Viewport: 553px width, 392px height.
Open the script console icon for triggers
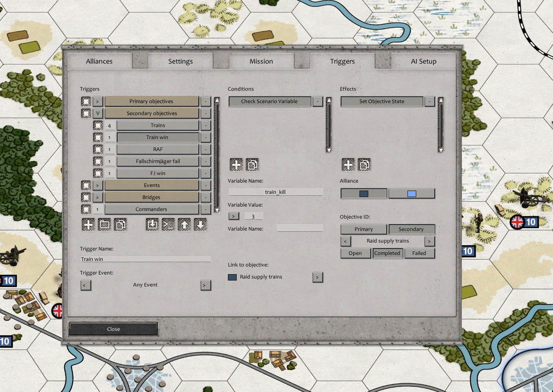(168, 225)
